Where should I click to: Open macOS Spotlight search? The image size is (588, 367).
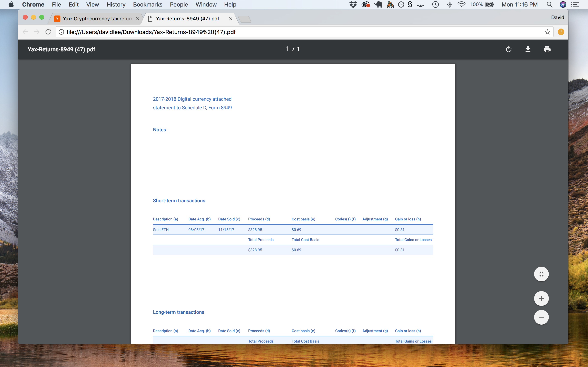[549, 4]
